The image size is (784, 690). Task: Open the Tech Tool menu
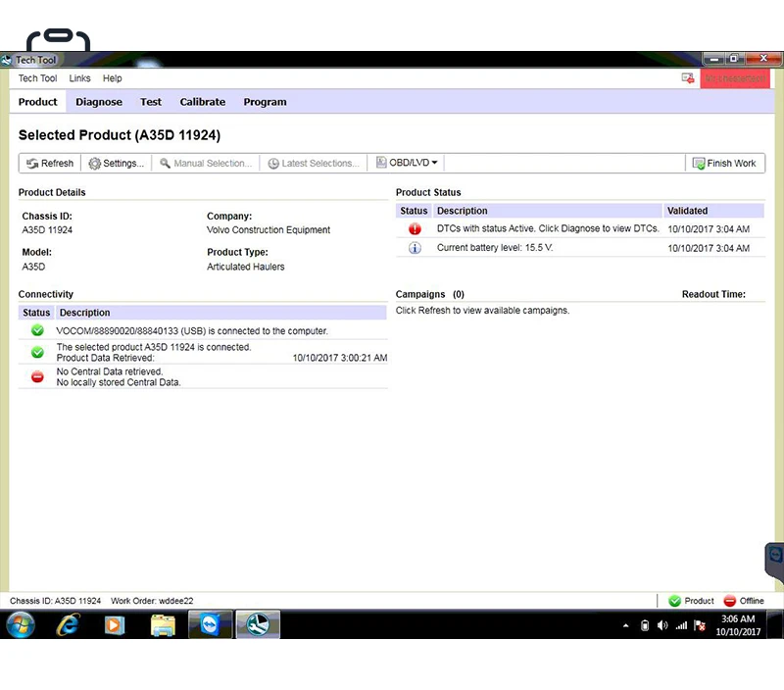pyautogui.click(x=37, y=78)
